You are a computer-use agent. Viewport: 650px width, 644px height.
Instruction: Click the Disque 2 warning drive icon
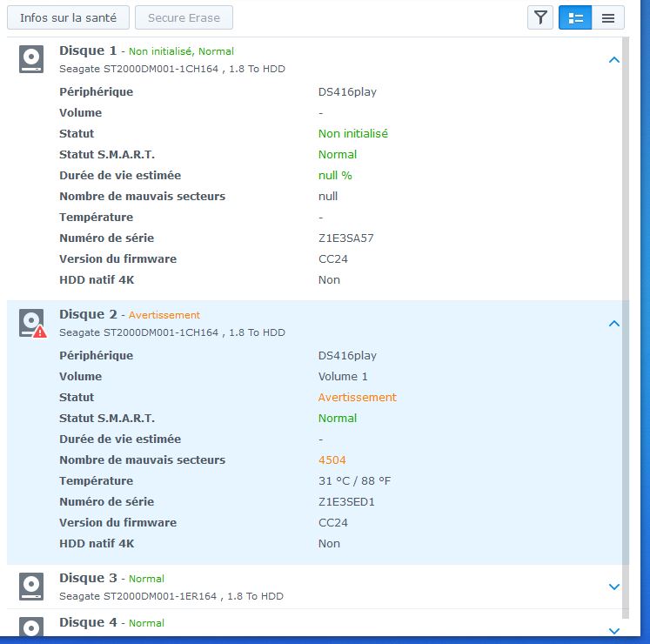coord(32,324)
